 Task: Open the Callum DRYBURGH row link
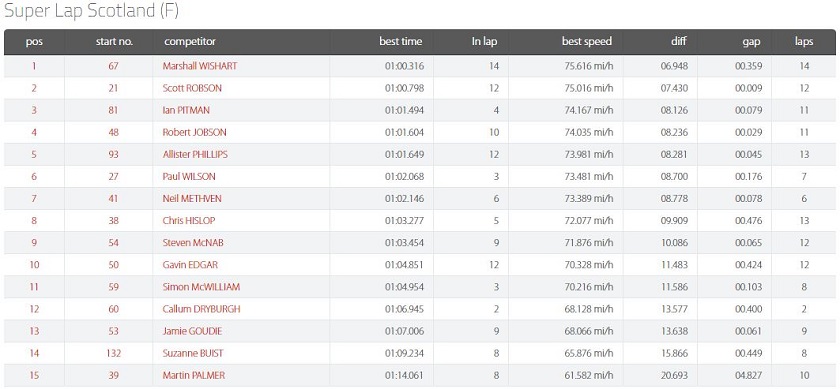point(201,309)
